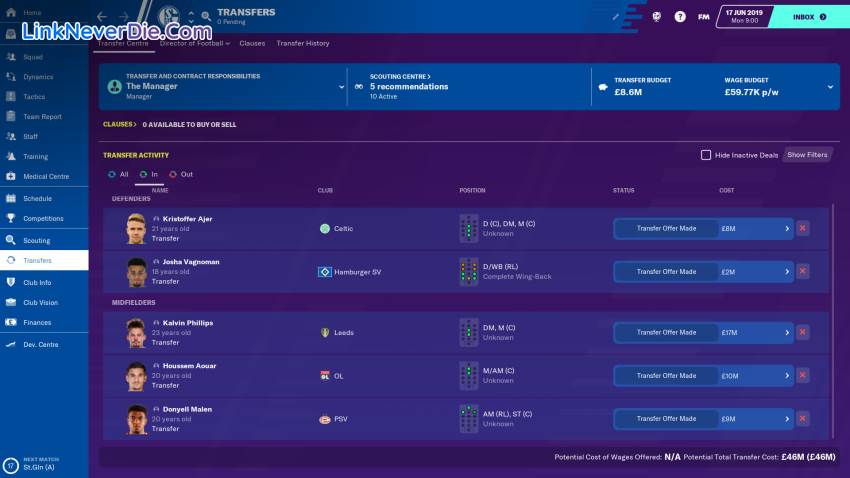
Task: Select the In transfer activity filter
Action: 149,175
